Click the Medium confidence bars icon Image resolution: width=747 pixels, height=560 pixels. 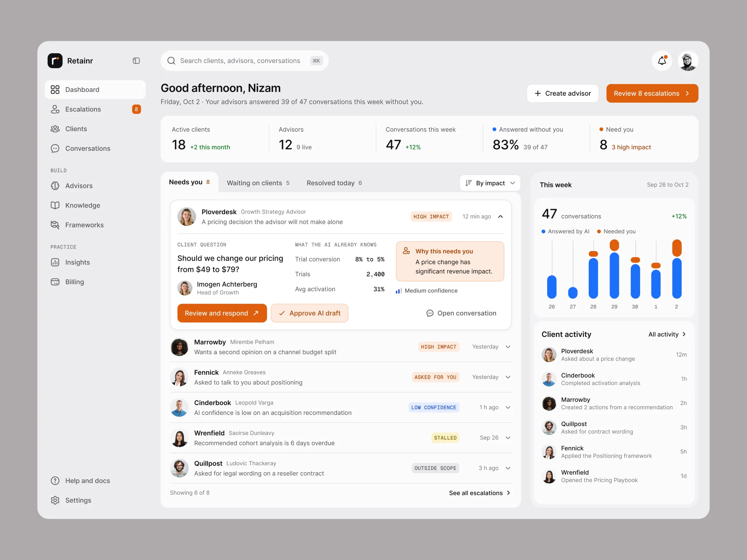click(x=399, y=291)
